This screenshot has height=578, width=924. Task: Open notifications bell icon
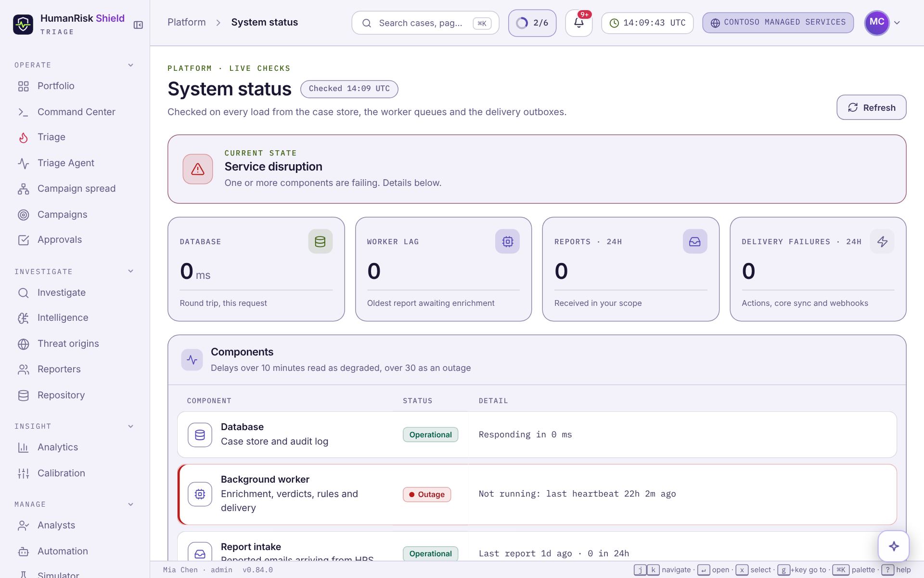point(578,23)
